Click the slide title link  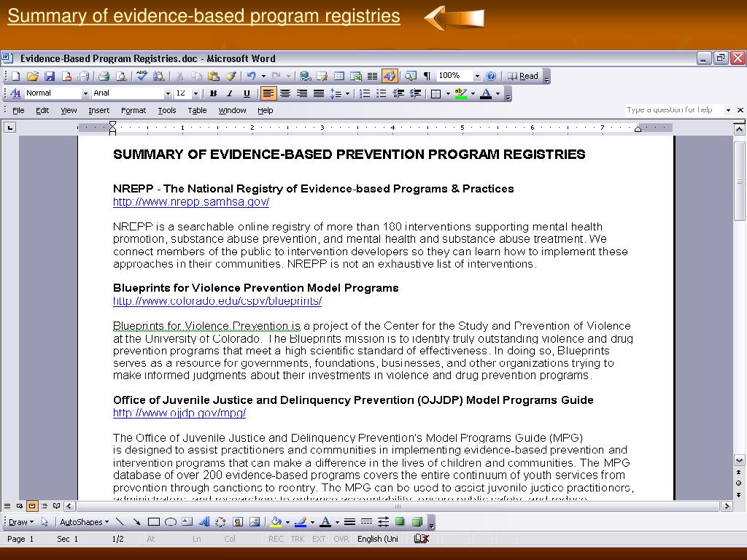204,16
